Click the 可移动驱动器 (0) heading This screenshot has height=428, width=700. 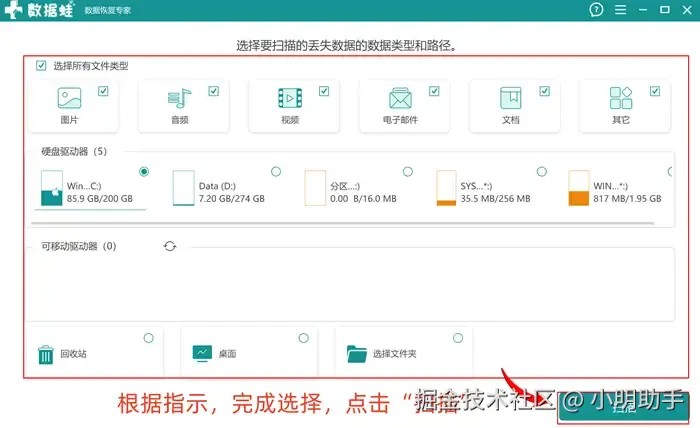(79, 246)
